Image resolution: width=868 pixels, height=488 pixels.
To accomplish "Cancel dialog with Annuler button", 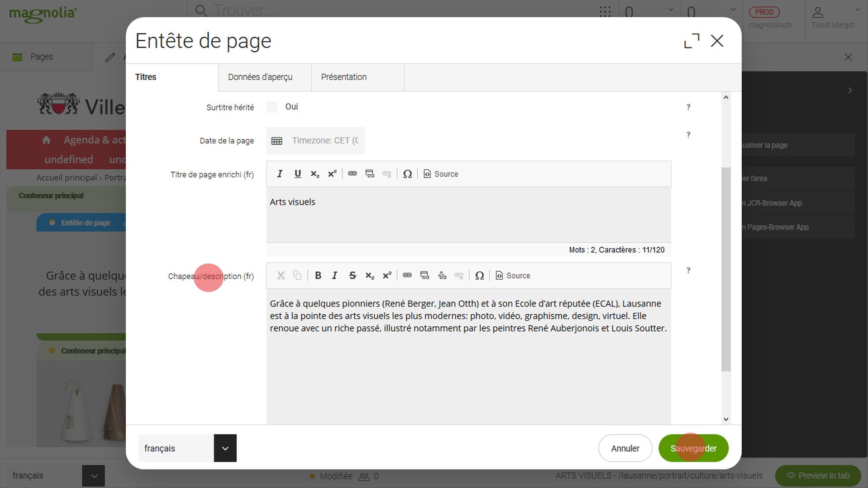I will (625, 448).
